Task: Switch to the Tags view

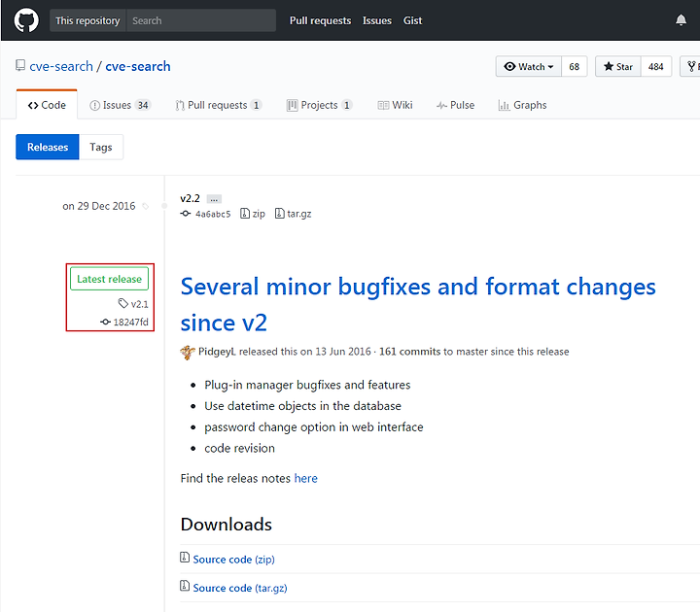Action: 101,147
